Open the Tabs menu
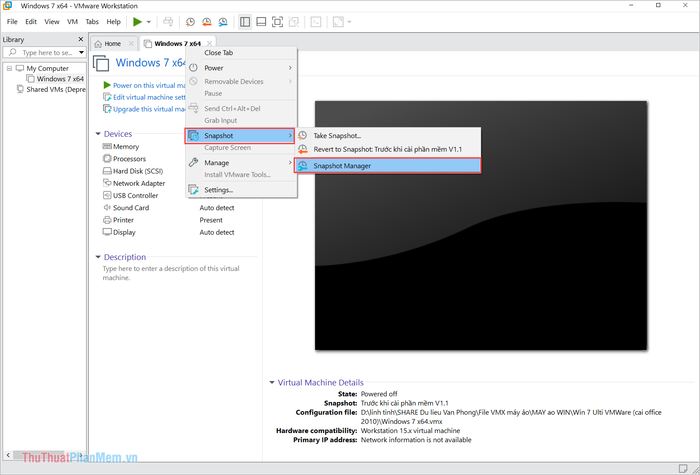700x475 pixels. (92, 21)
